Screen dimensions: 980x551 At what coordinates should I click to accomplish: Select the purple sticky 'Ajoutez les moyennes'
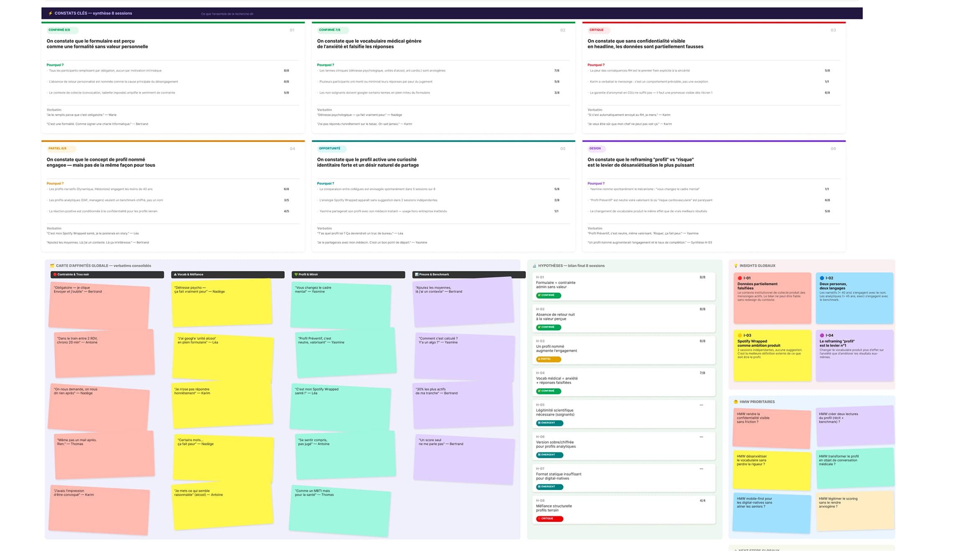pyautogui.click(x=463, y=302)
